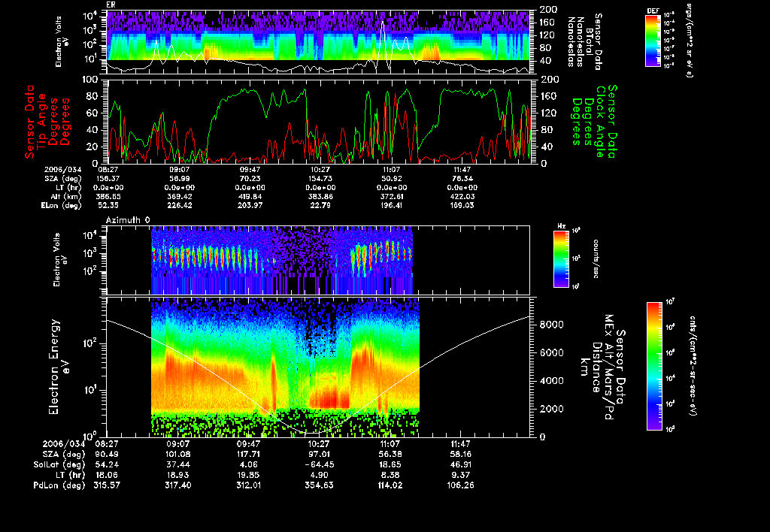This screenshot has height=532, width=770.
Task: Select the 'ER' panel title
Action: click(111, 5)
